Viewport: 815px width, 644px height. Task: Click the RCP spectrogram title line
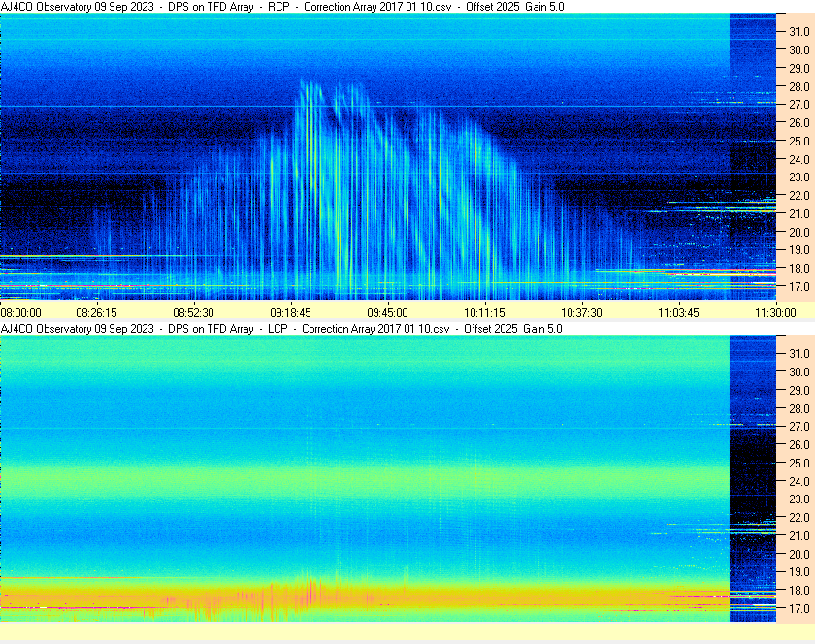(282, 7)
